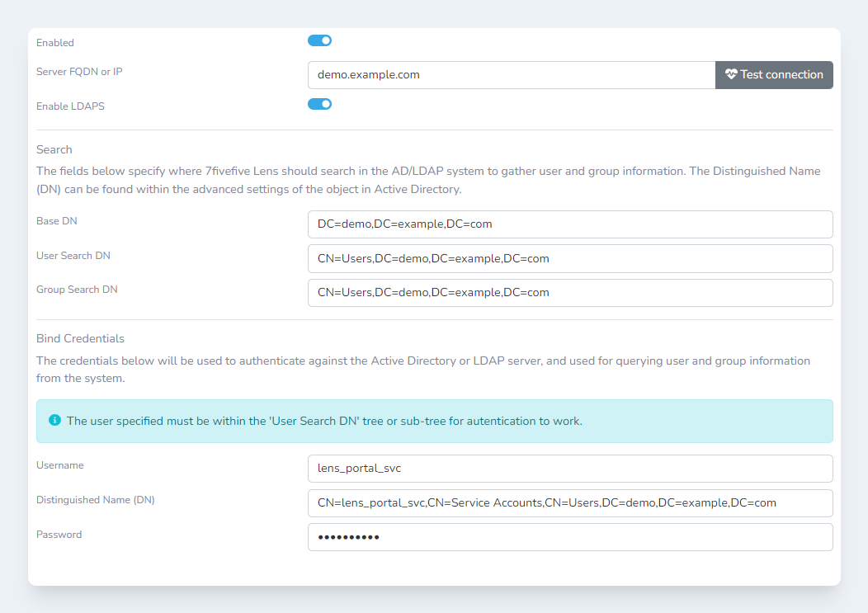868x613 pixels.
Task: Select the "Search" section heading
Action: [x=54, y=149]
